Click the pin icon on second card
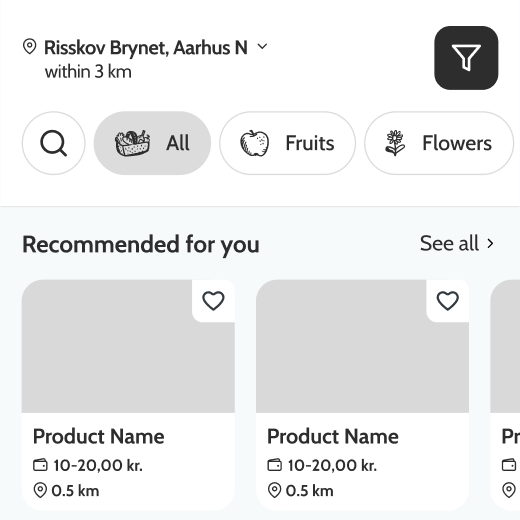The image size is (520, 520). point(274,491)
